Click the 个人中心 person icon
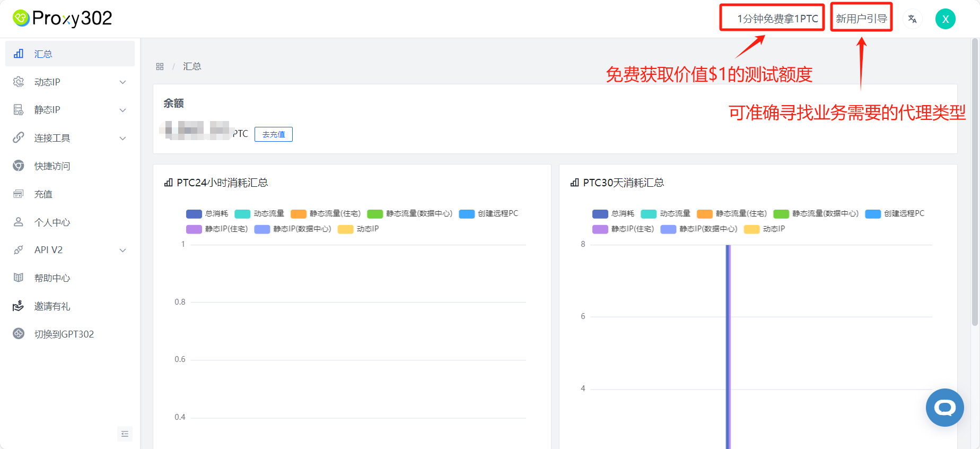Image resolution: width=980 pixels, height=449 pixels. click(19, 222)
